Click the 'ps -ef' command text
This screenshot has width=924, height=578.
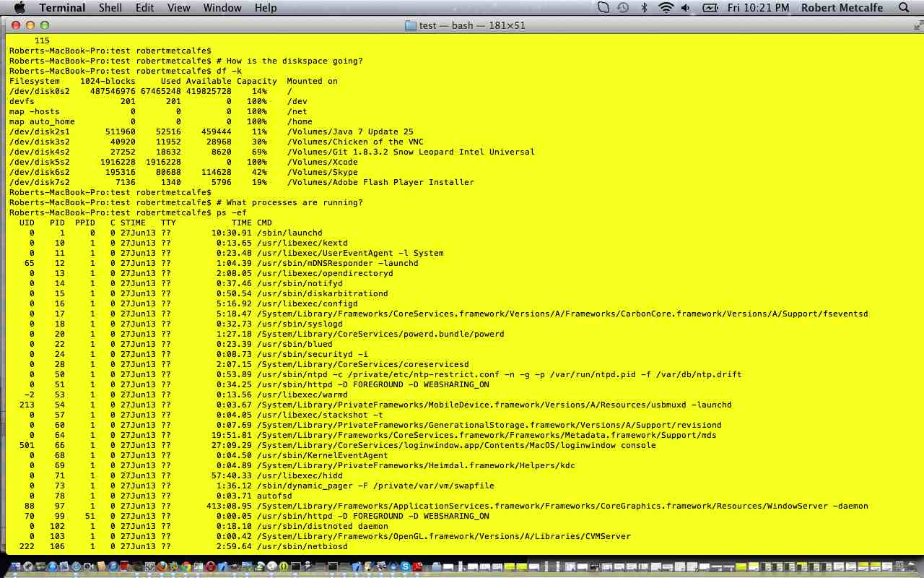click(x=231, y=212)
